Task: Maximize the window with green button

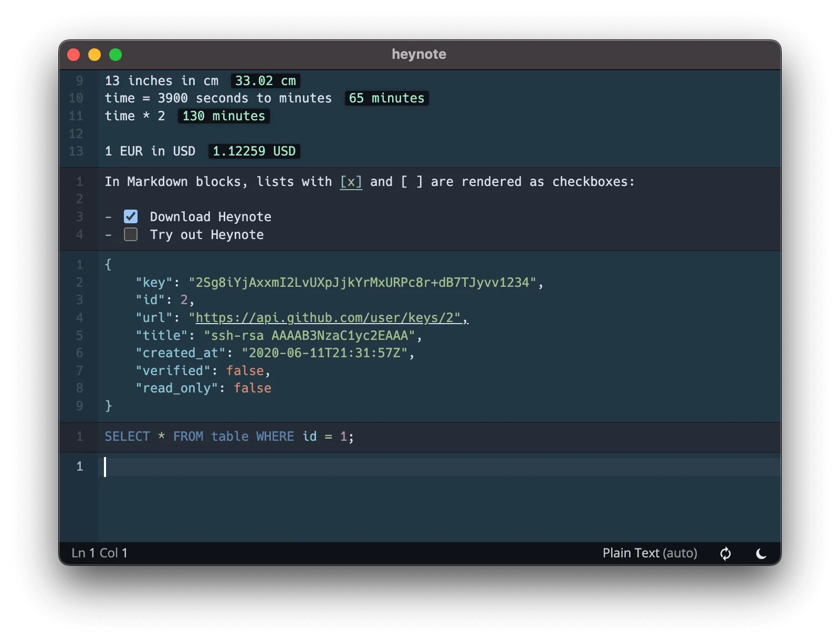Action: coord(115,55)
